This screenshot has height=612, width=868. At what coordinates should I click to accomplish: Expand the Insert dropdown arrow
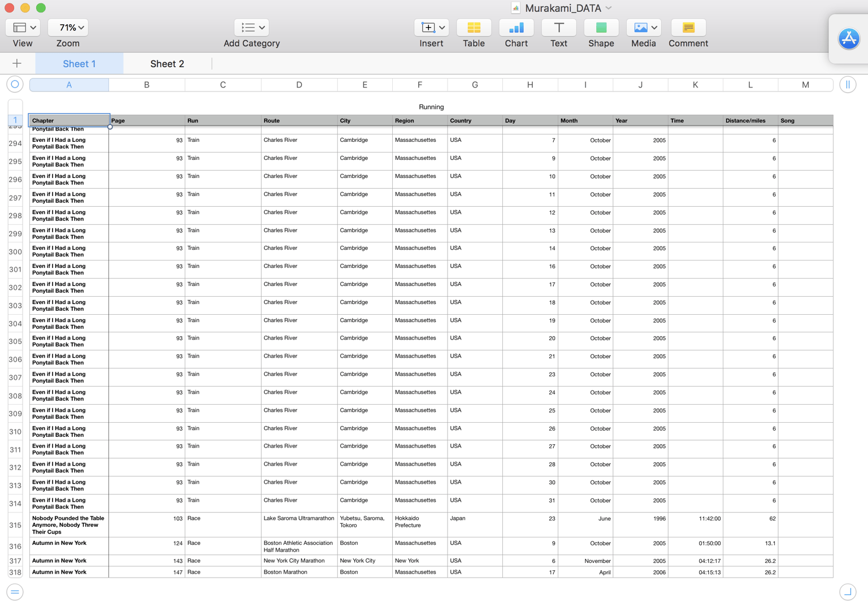pyautogui.click(x=442, y=28)
